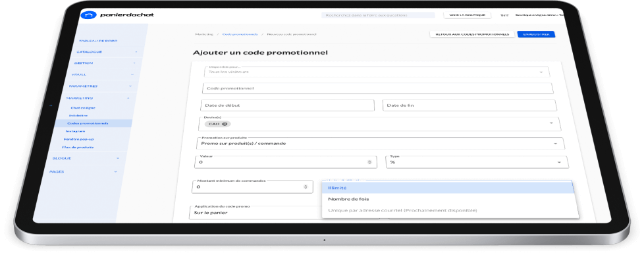Choose the Nombre de fois option

[449, 199]
